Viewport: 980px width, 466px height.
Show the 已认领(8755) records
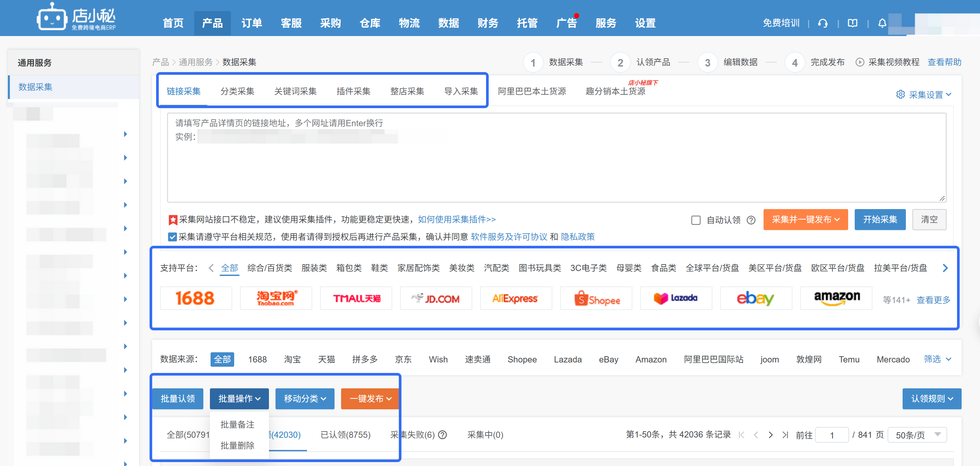point(345,435)
